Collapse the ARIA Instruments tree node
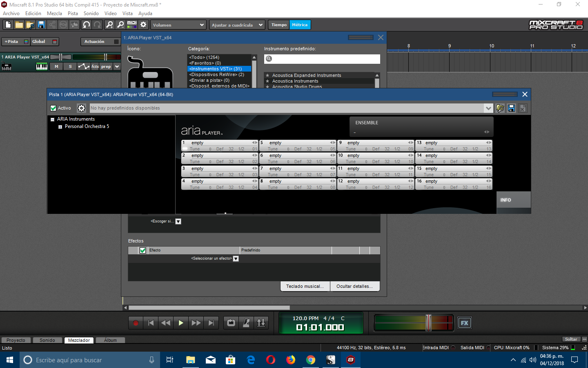588x368 pixels. tap(52, 119)
